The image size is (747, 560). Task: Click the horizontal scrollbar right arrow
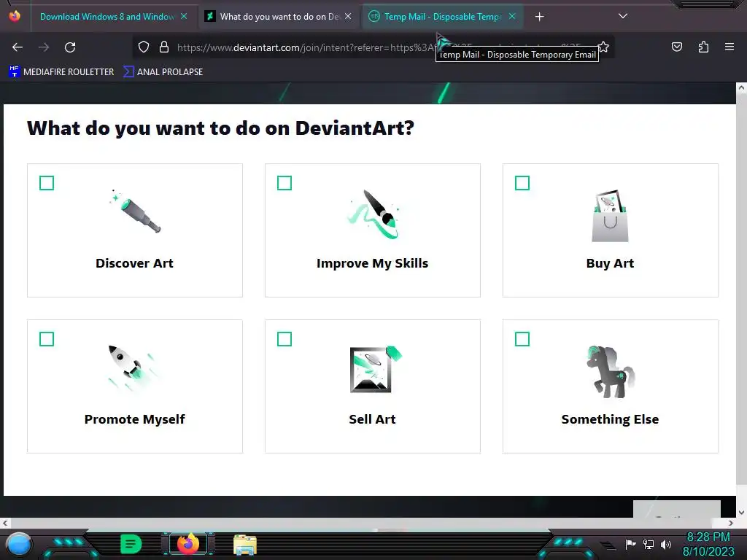click(731, 523)
